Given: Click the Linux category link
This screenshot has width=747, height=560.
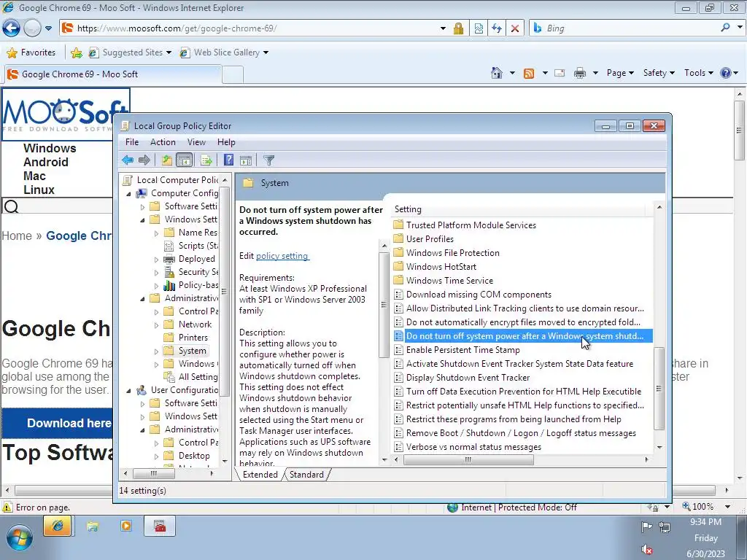Looking at the screenshot, I should point(39,190).
